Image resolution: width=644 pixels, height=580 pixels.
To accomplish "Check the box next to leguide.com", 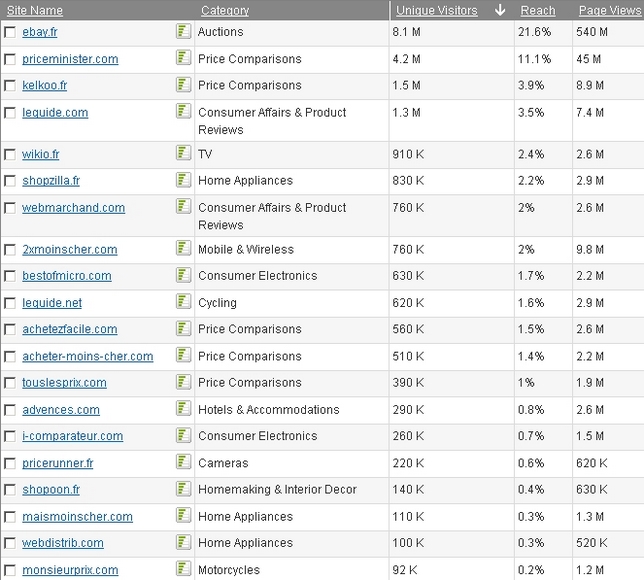I will 10,113.
